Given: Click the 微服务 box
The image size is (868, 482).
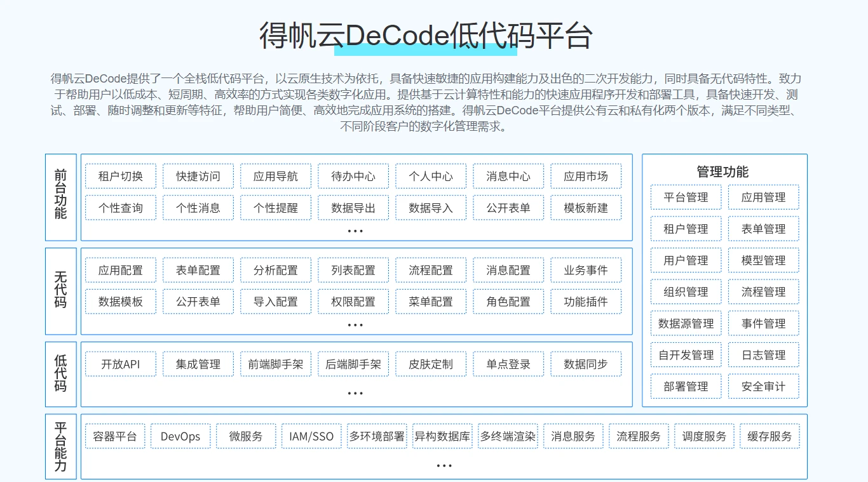Looking at the screenshot, I should 246,437.
